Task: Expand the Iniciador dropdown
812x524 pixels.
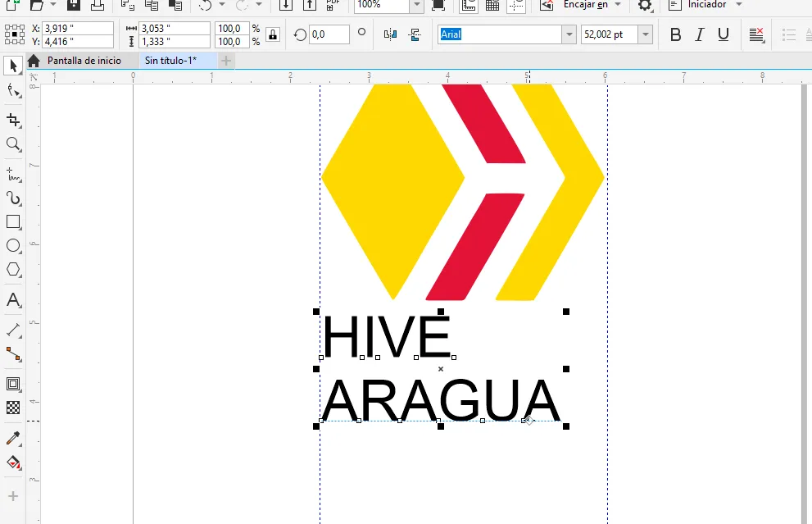Action: tap(739, 5)
